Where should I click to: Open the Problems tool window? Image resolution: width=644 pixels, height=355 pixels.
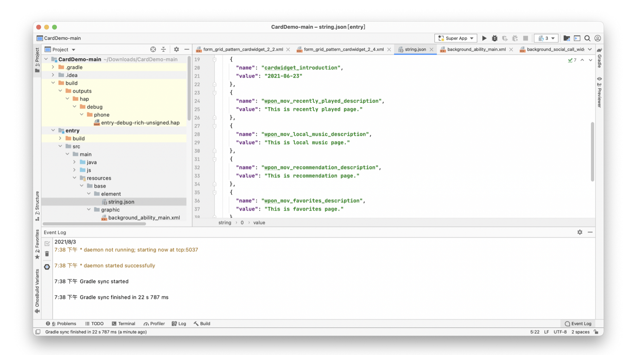pyautogui.click(x=61, y=323)
